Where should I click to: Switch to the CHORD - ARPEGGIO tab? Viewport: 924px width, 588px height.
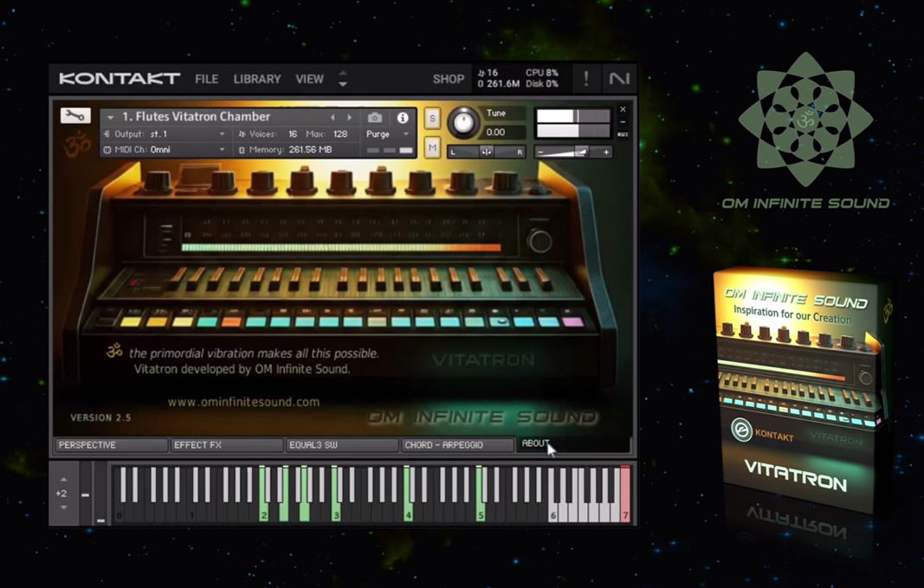point(456,445)
